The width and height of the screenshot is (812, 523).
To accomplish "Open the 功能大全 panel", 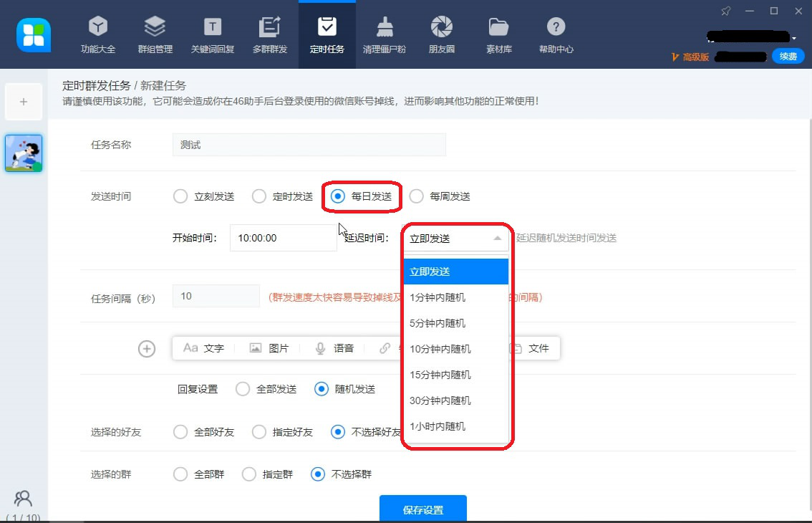I will [97, 34].
